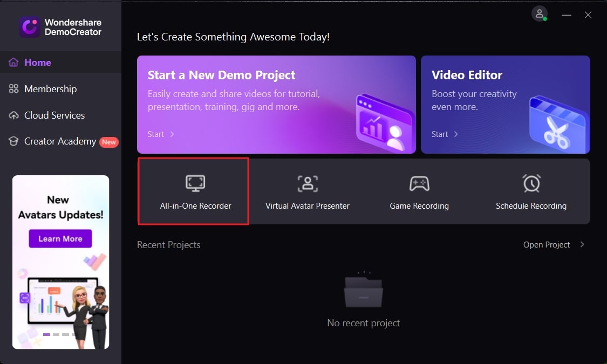Viewport: 607px width, 364px height.
Task: Open the Membership sidebar item
Action: pyautogui.click(x=60, y=88)
